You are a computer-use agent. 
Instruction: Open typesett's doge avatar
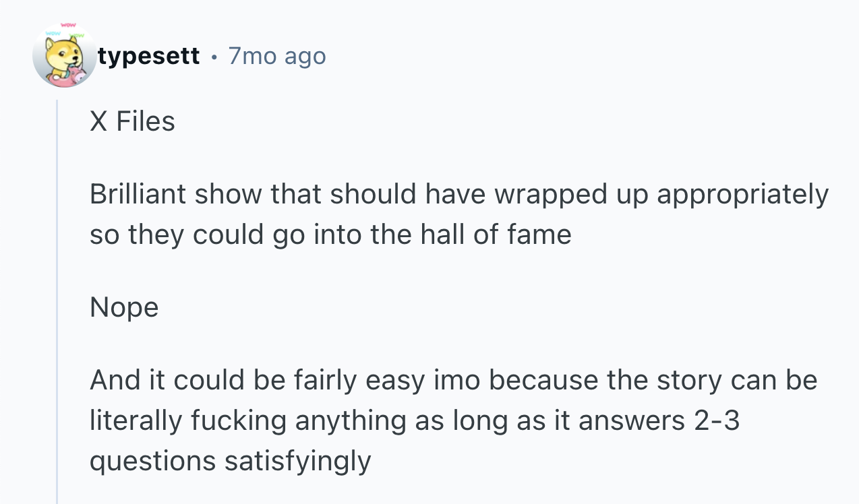[x=65, y=55]
